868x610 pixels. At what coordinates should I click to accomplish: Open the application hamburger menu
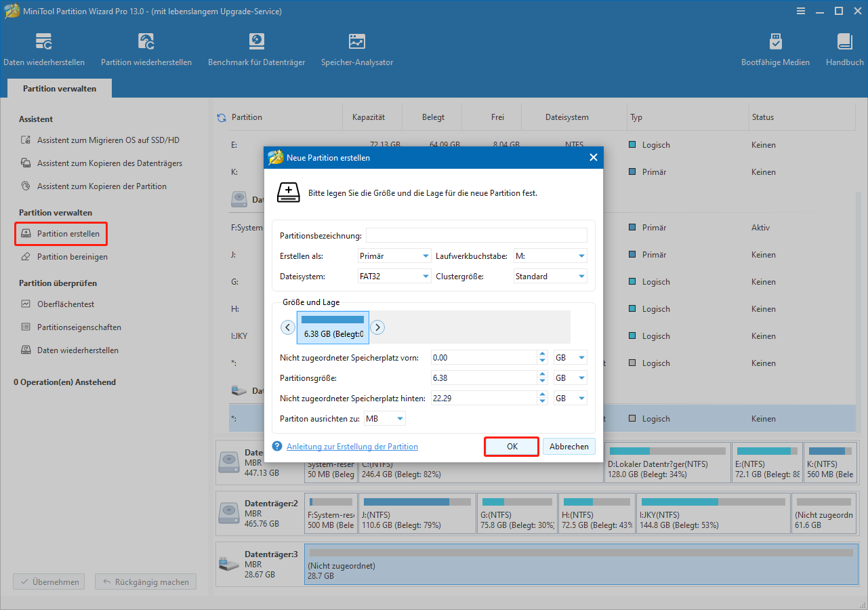pos(801,11)
